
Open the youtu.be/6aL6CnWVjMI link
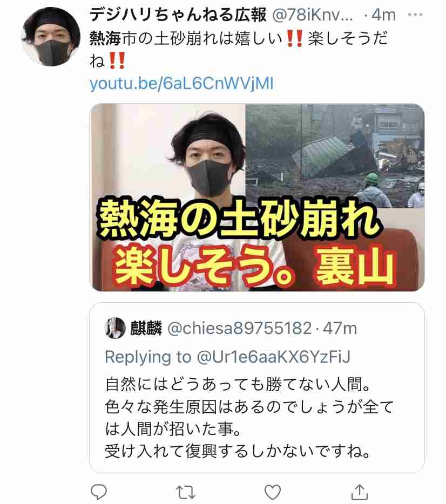click(181, 84)
